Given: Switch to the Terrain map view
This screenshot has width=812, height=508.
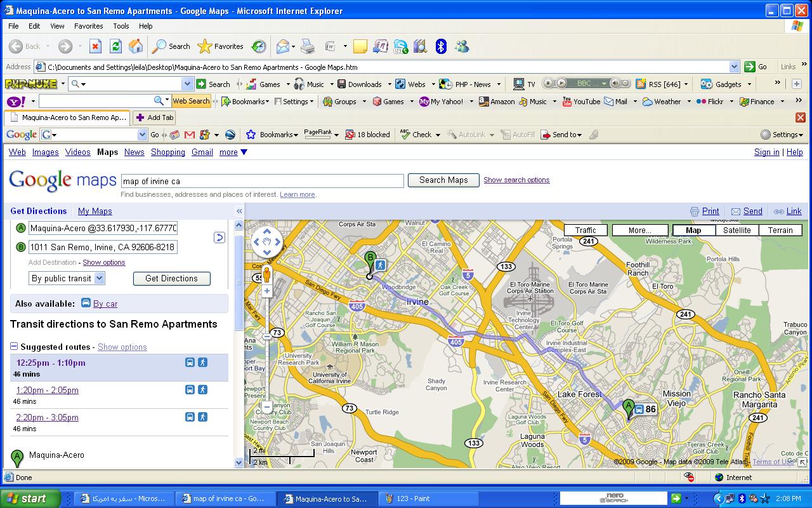Looking at the screenshot, I should click(780, 231).
